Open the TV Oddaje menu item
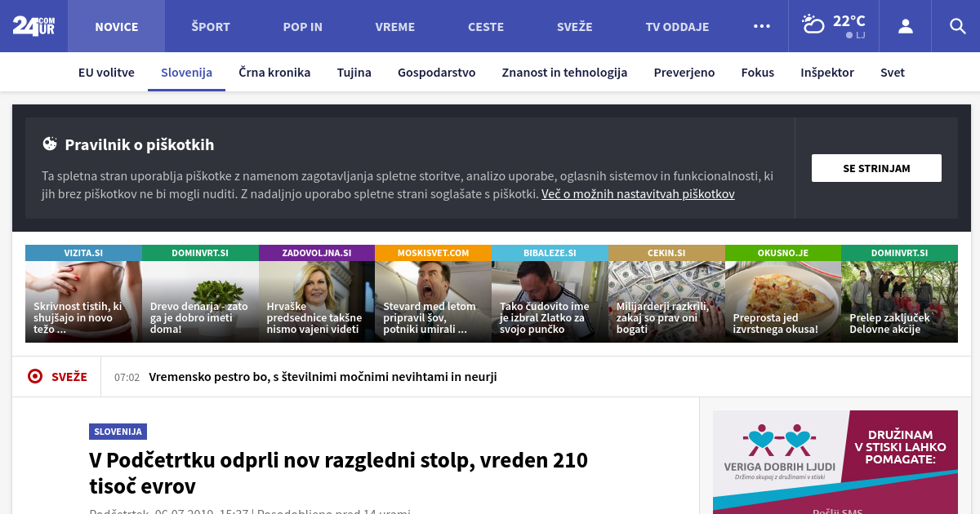The image size is (980, 514). click(677, 27)
